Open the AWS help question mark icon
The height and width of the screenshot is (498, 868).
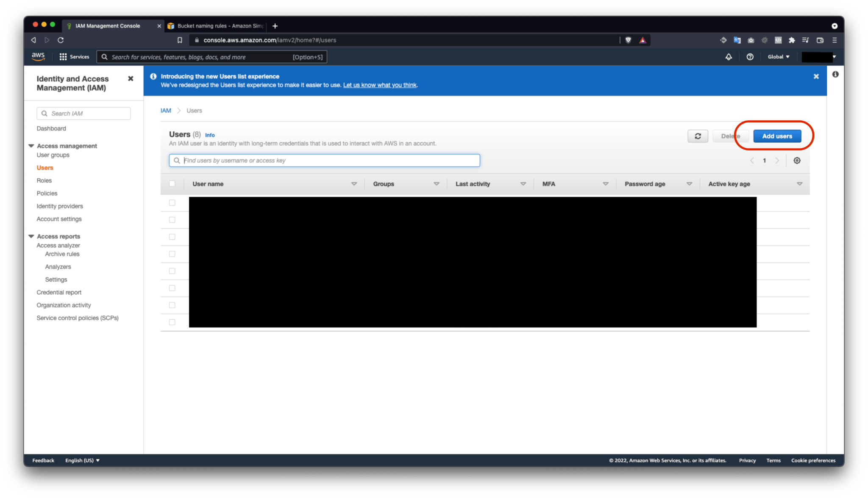tap(750, 56)
